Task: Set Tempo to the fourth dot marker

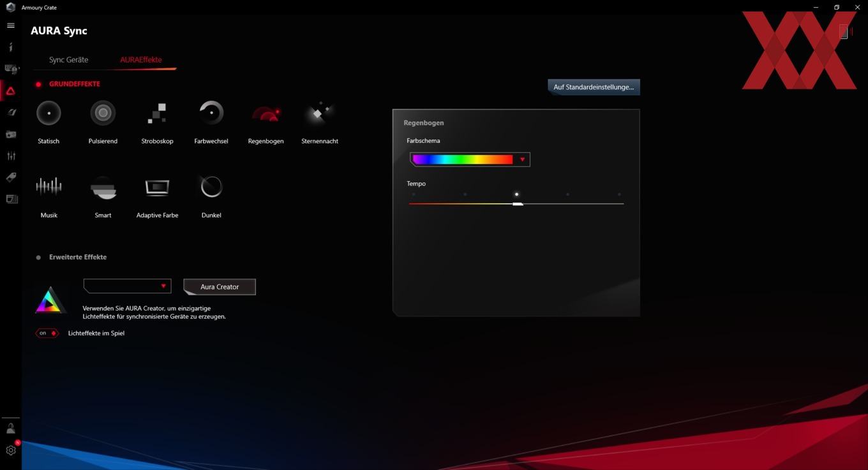Action: click(x=567, y=195)
